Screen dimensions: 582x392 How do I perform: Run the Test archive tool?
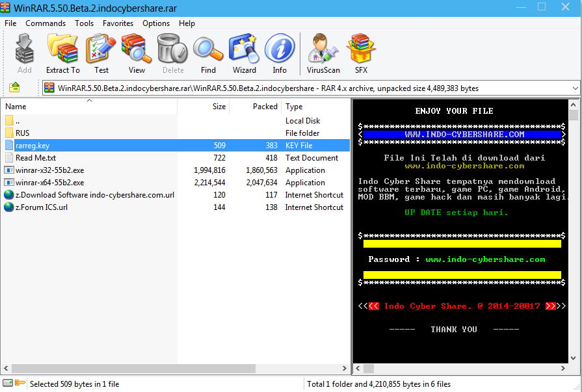tap(101, 48)
